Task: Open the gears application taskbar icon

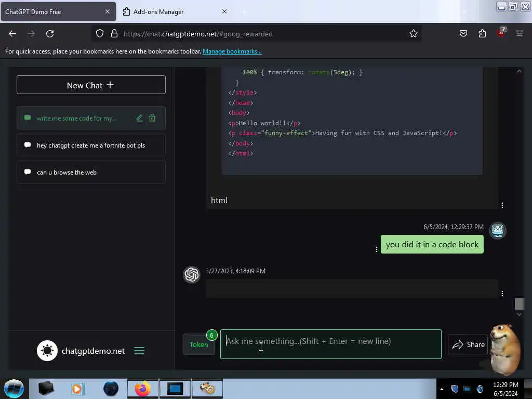Action: tap(207, 389)
